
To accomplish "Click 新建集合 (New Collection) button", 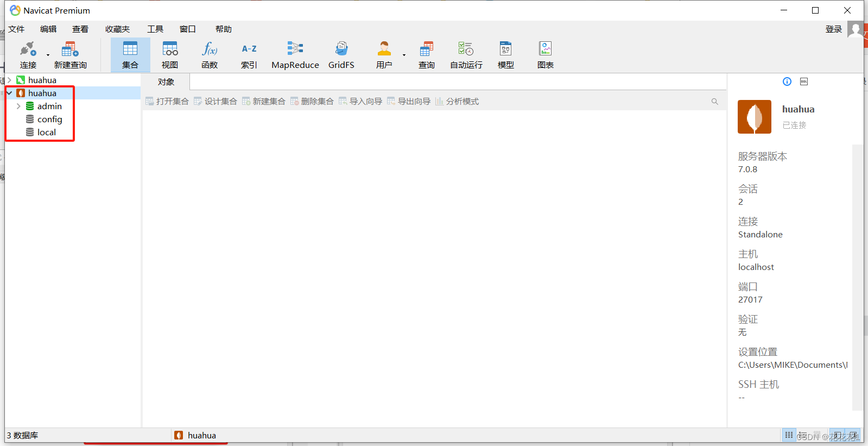I will [x=264, y=102].
